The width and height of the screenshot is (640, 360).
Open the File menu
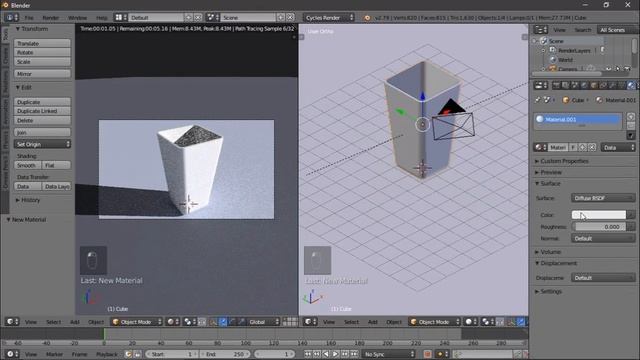tap(29, 18)
